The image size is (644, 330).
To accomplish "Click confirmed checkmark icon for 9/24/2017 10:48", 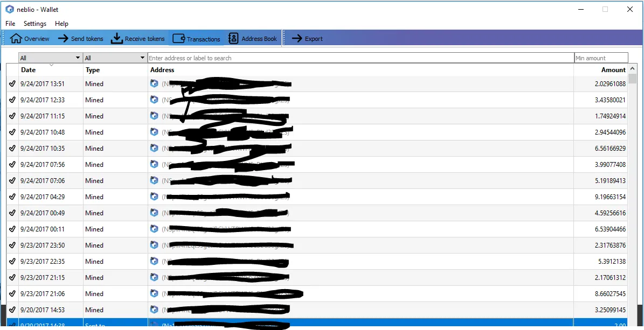I will (12, 132).
